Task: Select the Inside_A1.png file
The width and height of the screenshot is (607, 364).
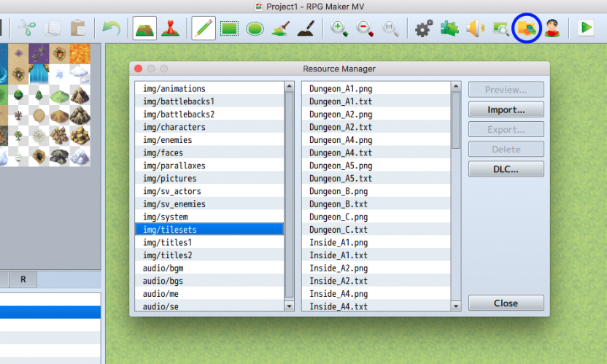Action: coord(376,242)
